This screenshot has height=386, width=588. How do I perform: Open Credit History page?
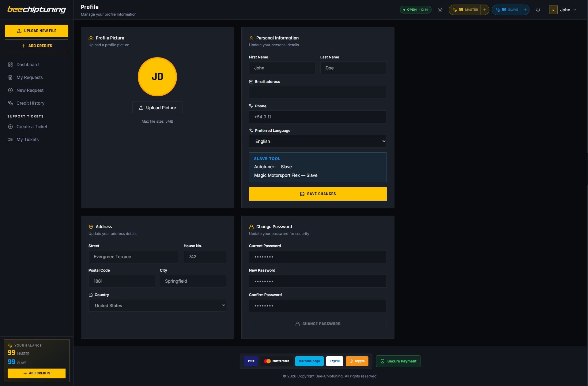coord(36,103)
